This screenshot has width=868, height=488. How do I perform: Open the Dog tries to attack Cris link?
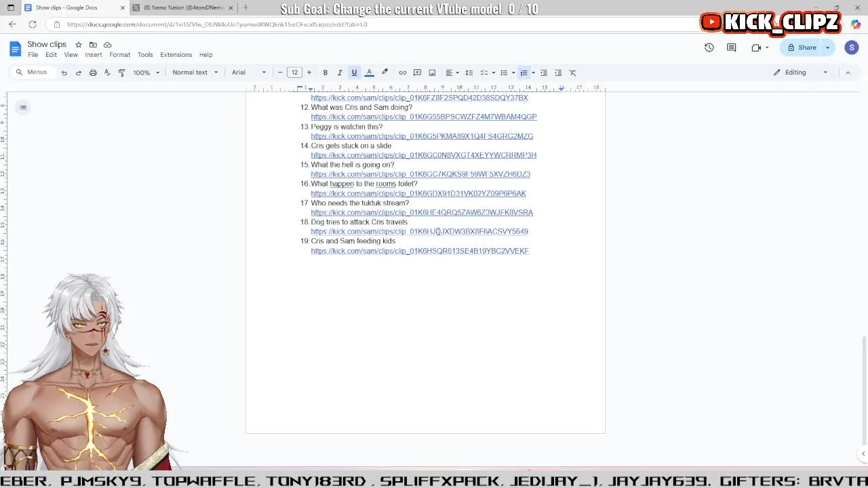[419, 232]
